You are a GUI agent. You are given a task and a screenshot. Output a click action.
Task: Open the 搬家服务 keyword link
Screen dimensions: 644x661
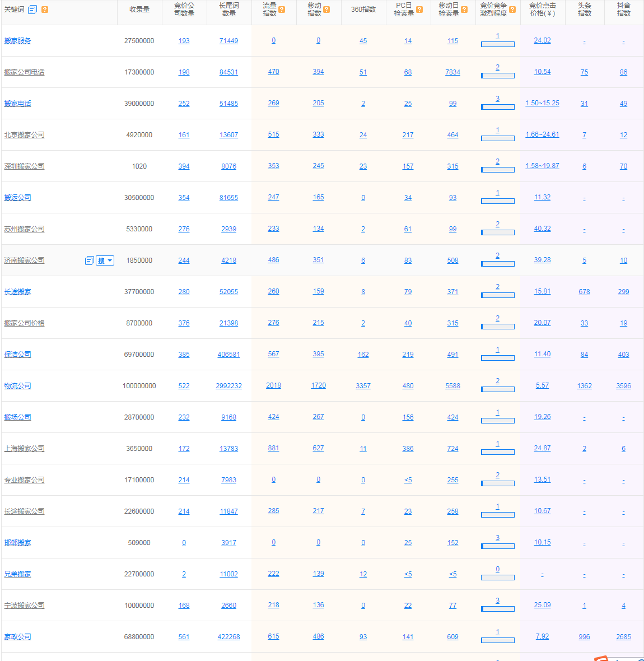coord(17,41)
